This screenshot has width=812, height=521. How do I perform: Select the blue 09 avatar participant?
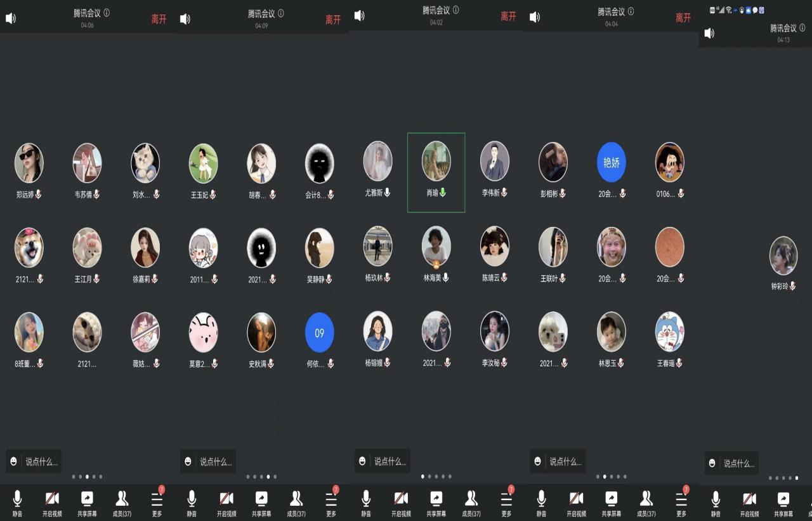click(x=319, y=333)
